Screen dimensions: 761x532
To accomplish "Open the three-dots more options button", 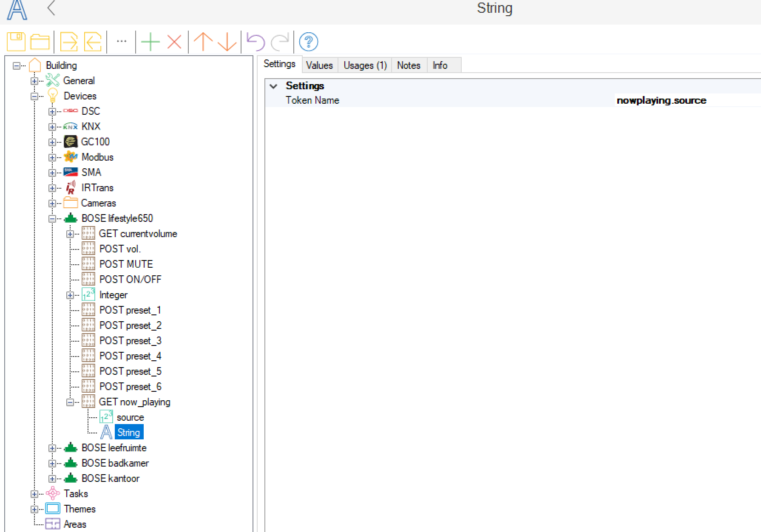I will 122,42.
